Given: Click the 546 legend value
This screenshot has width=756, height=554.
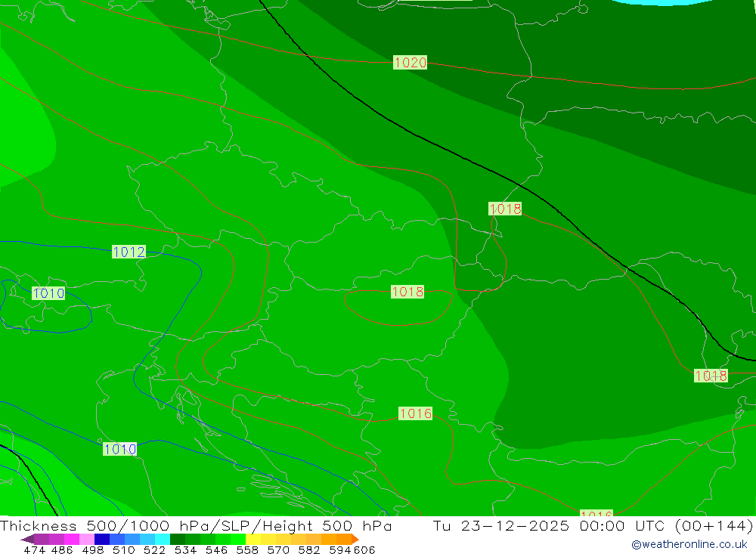Looking at the screenshot, I should tap(216, 549).
